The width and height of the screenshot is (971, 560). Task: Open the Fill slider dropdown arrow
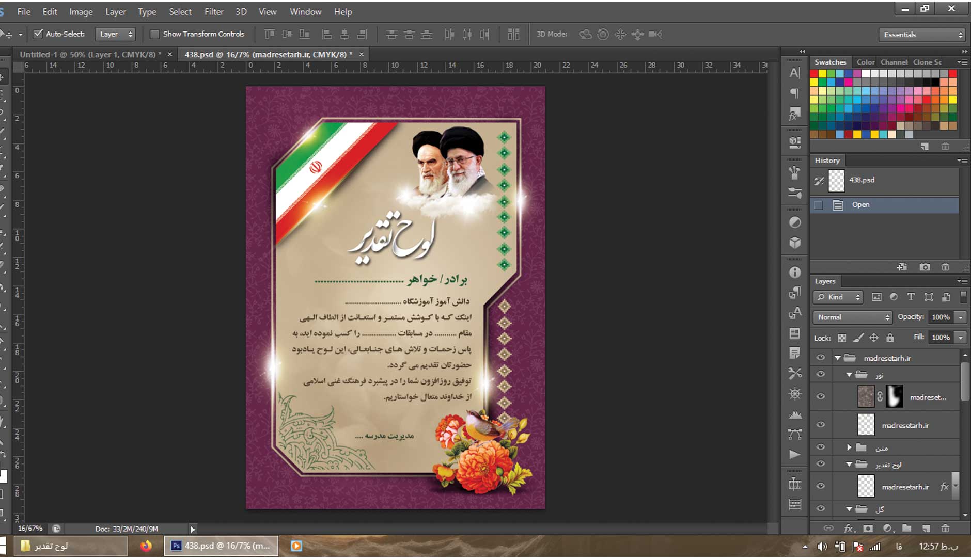point(961,338)
